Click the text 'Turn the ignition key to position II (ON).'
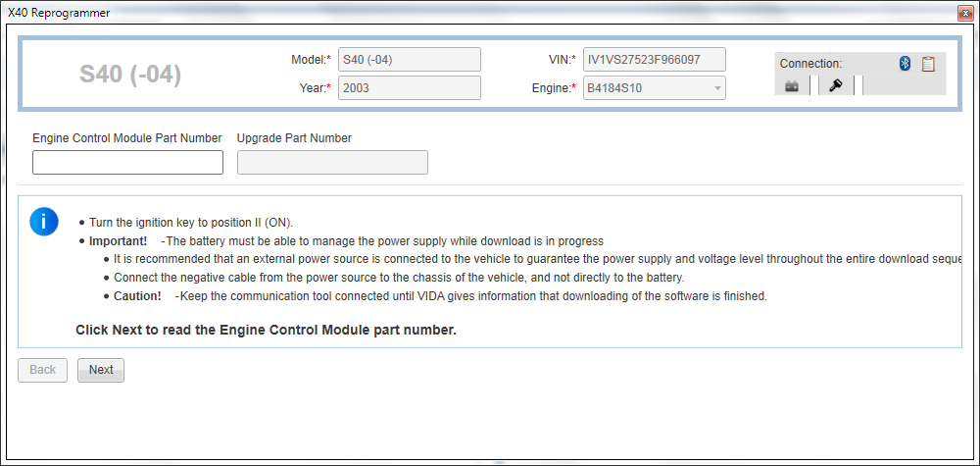Viewport: 980px width, 466px height. tap(191, 223)
